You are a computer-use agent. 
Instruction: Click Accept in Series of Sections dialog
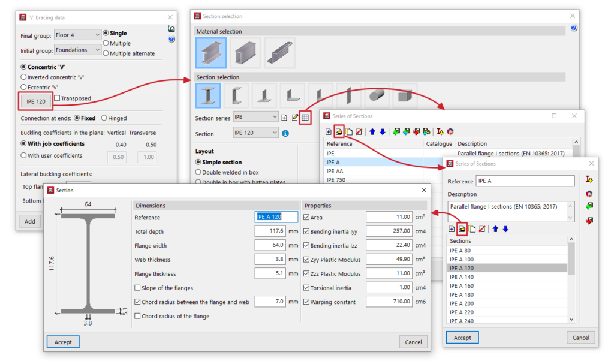pyautogui.click(x=462, y=338)
